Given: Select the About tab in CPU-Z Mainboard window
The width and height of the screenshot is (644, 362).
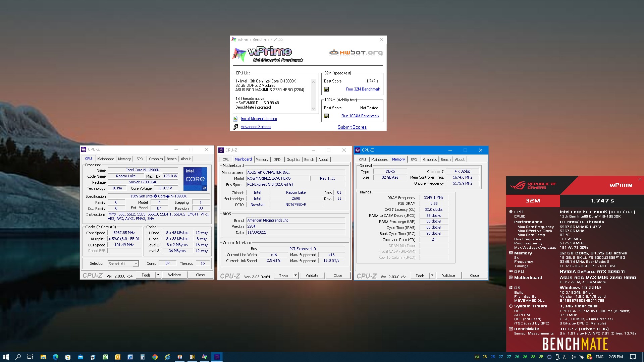Looking at the screenshot, I should point(323,160).
